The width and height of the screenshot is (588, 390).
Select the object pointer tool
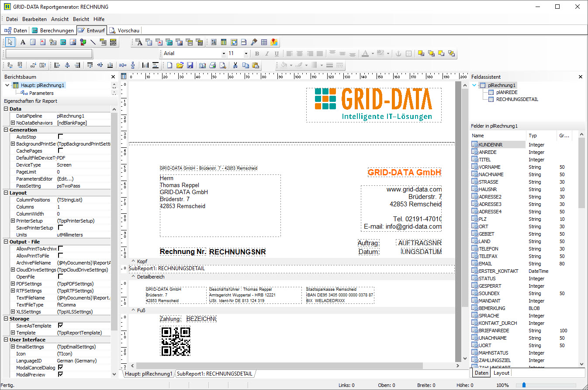11,42
